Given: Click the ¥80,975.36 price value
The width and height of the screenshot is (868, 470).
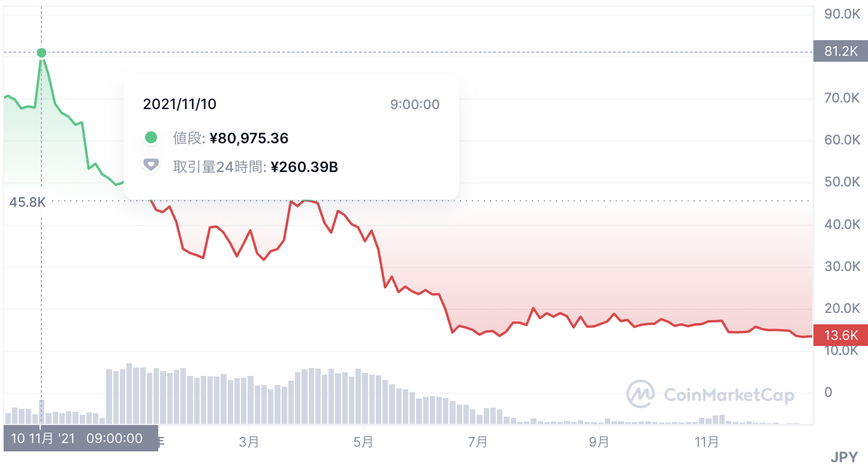Looking at the screenshot, I should (249, 138).
